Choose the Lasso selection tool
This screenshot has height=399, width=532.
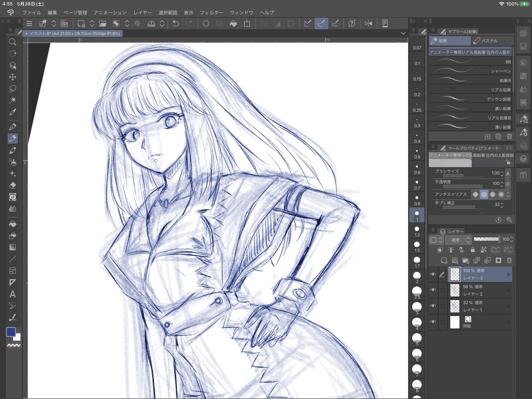click(x=12, y=89)
